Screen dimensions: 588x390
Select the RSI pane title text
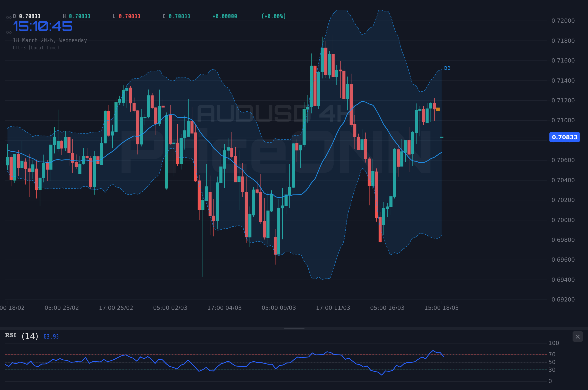(x=10, y=335)
